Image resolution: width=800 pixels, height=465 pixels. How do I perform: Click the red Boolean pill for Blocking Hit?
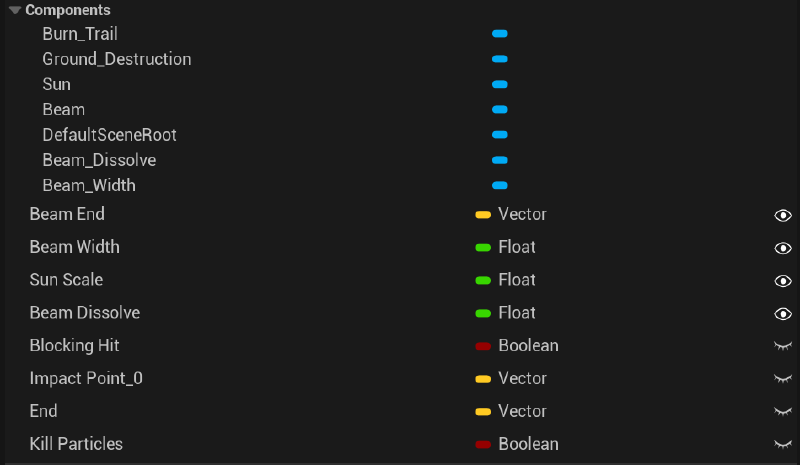[483, 346]
